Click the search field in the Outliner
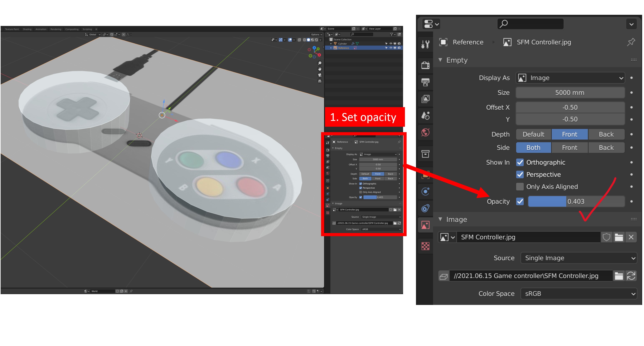Viewport: 644px width, 346px height. 362,34
